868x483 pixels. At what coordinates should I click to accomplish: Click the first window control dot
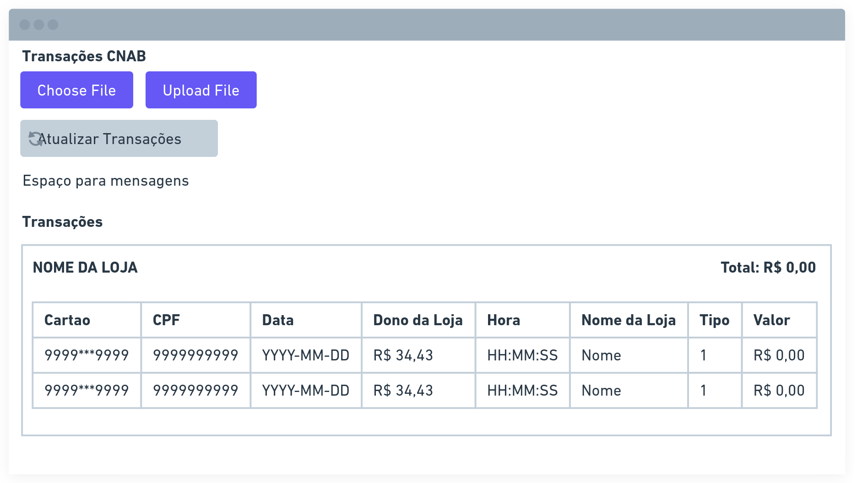25,25
